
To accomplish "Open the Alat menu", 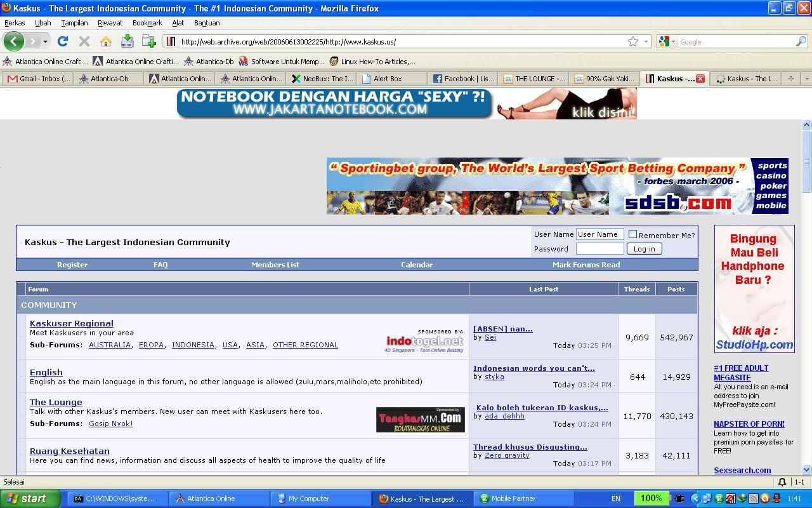I will [x=178, y=23].
